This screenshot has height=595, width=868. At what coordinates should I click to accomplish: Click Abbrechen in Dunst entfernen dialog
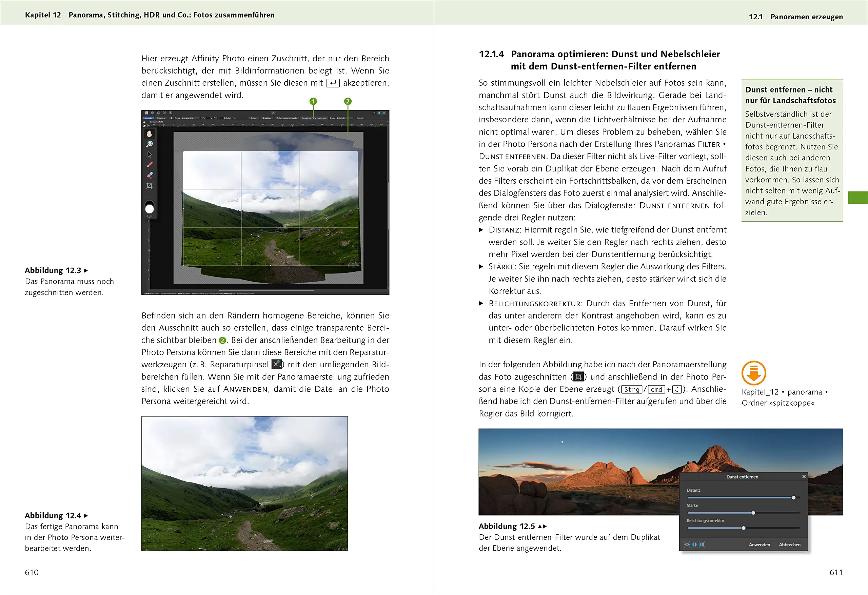pyautogui.click(x=789, y=544)
